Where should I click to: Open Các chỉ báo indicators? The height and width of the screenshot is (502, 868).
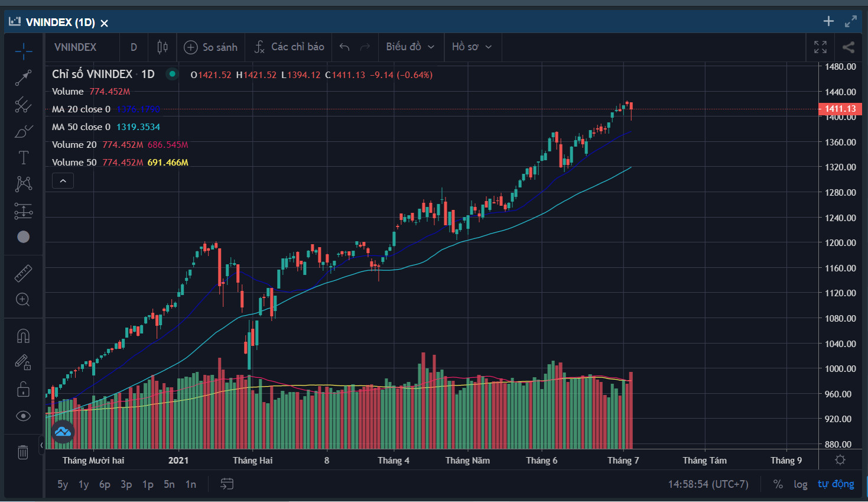pyautogui.click(x=290, y=47)
